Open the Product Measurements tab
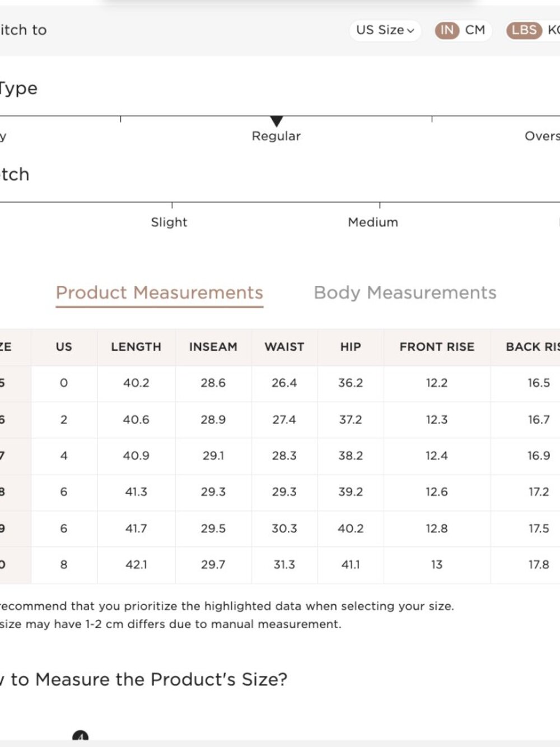The height and width of the screenshot is (747, 560). 160,293
